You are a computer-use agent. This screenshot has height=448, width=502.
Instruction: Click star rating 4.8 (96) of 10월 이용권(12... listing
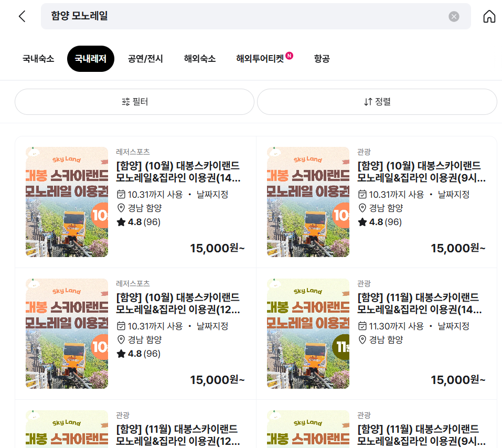(138, 354)
